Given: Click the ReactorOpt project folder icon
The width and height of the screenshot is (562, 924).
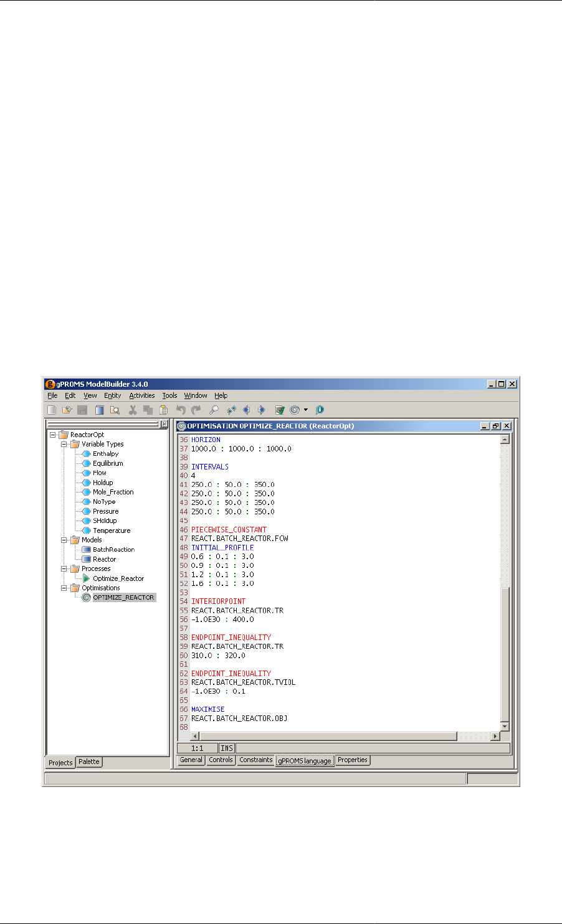Looking at the screenshot, I should click(64, 435).
